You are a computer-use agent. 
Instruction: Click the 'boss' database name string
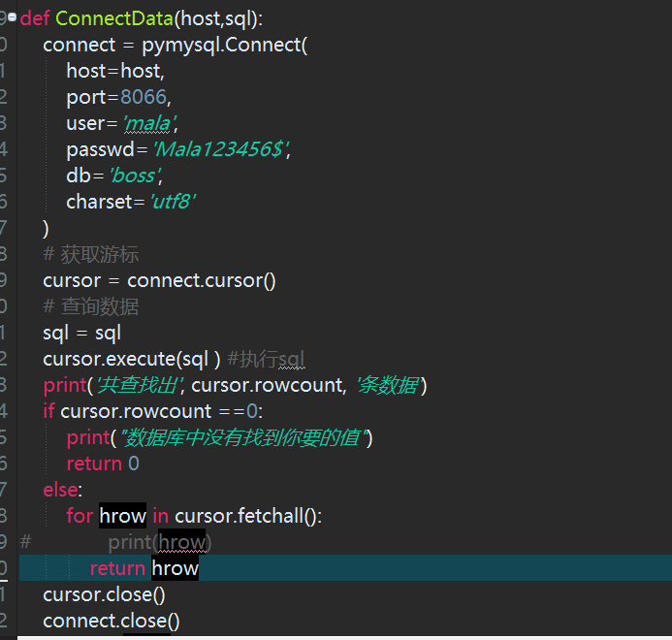point(135,176)
